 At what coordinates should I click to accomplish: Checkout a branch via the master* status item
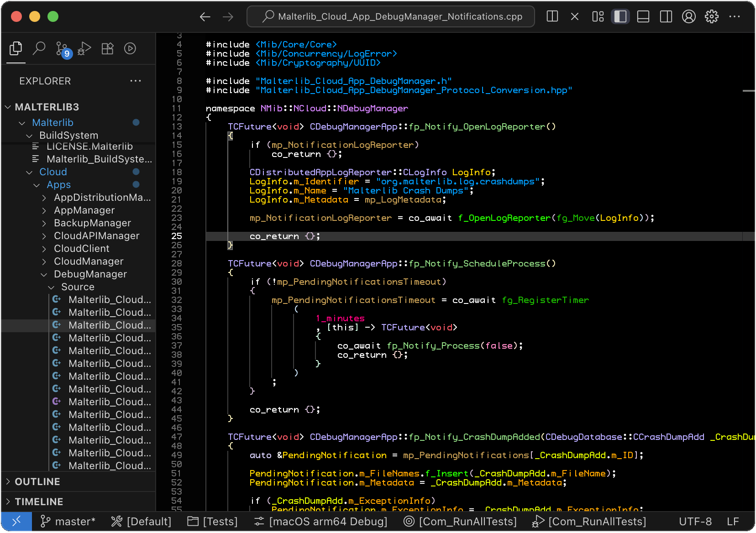tap(68, 521)
